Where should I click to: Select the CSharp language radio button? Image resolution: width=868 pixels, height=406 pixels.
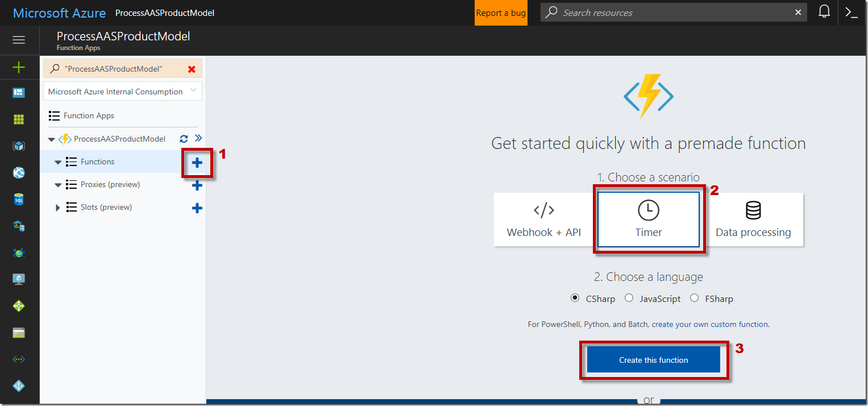point(575,298)
